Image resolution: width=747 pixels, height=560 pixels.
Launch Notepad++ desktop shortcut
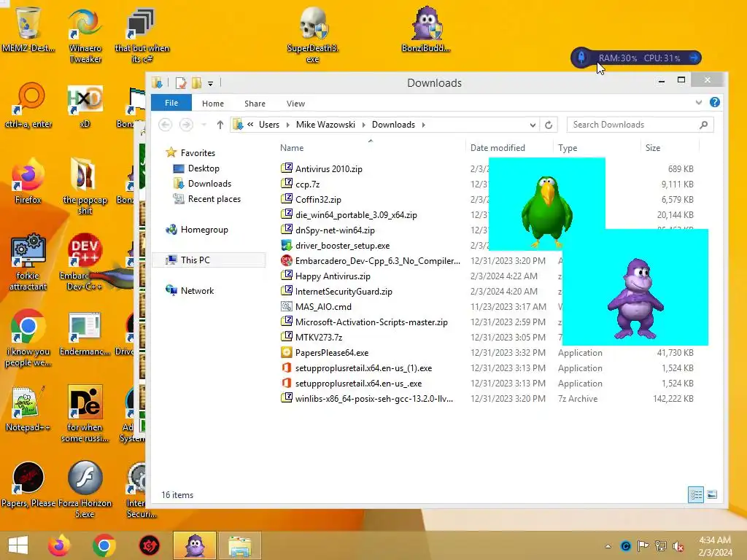click(x=28, y=408)
